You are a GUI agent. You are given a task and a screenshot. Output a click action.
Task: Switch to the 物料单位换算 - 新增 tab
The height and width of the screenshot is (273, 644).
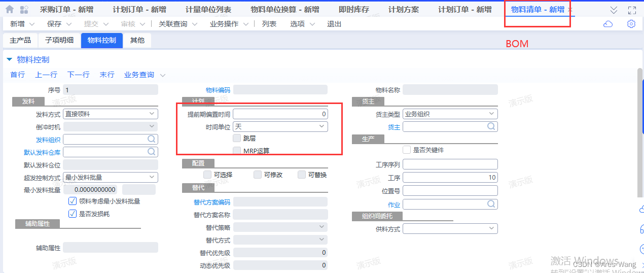click(285, 10)
